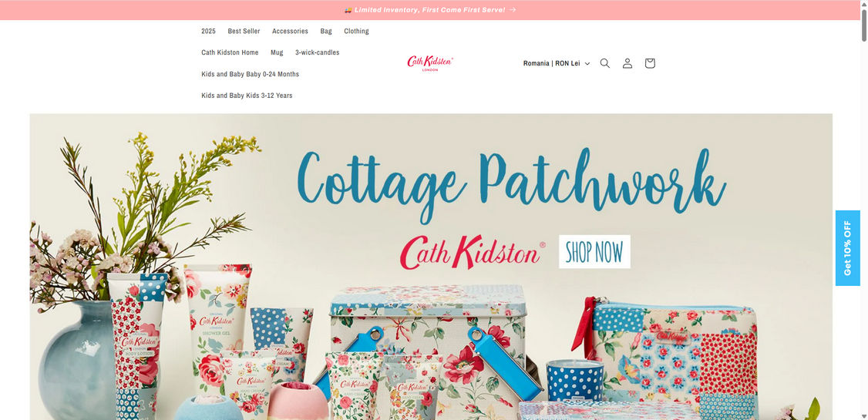Click the chevron beside RON Lei
Viewport: 868px width, 420px height.
click(587, 64)
